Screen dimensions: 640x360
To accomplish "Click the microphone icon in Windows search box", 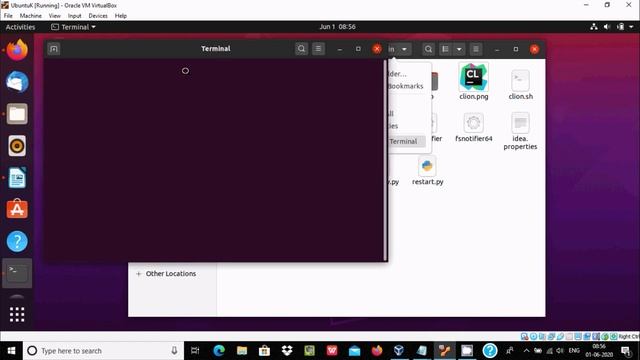I will 174,351.
